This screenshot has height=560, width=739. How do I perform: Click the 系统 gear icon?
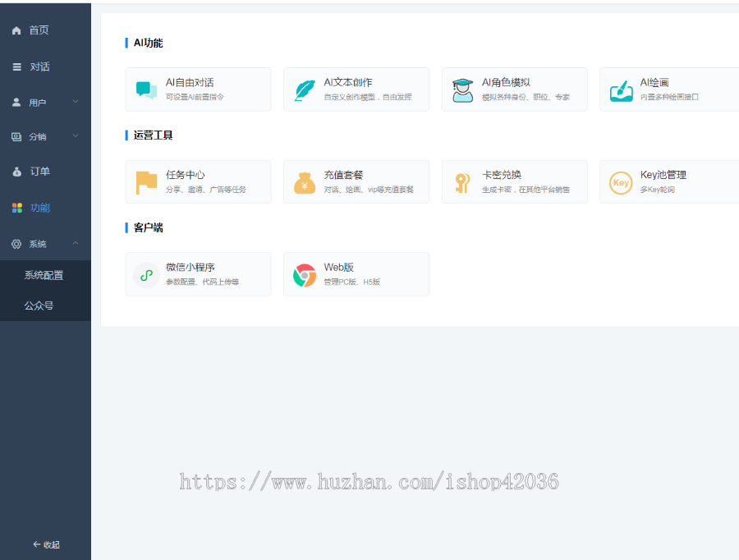click(16, 244)
